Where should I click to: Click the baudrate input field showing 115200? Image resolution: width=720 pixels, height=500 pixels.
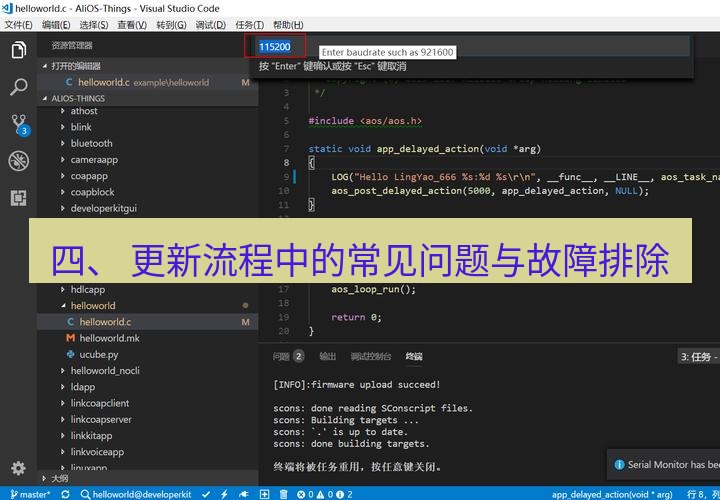point(471,46)
